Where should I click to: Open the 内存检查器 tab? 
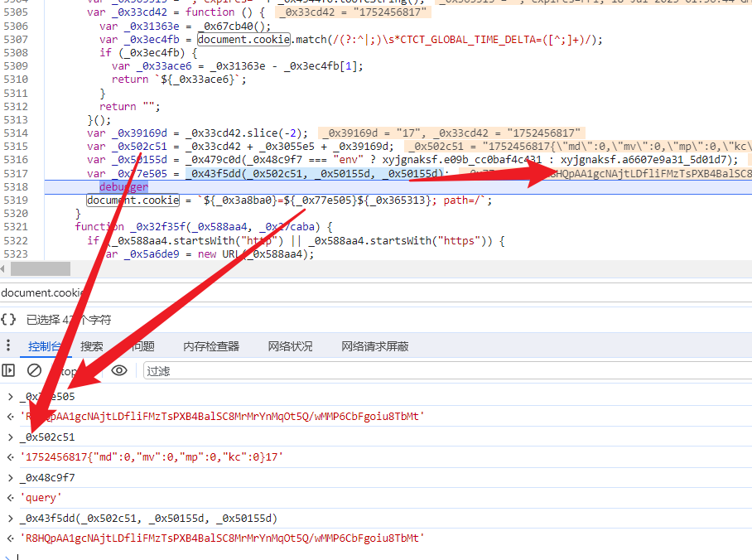click(211, 346)
